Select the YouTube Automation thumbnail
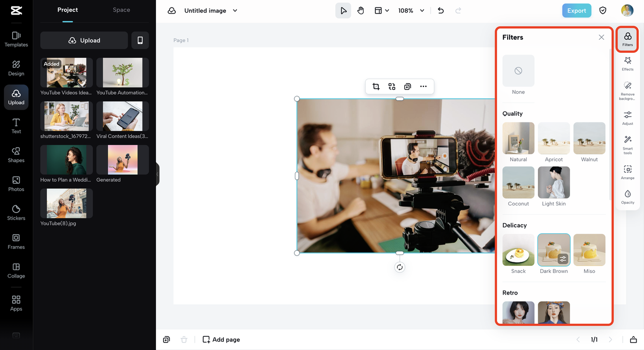Screen dimensions: 644x350 [x=122, y=73]
